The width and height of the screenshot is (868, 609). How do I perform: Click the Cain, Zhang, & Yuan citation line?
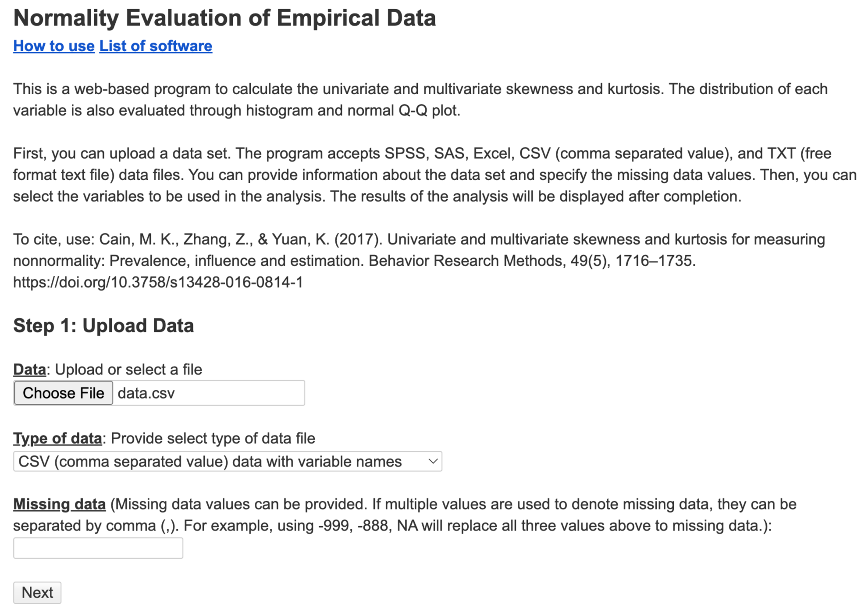(419, 239)
